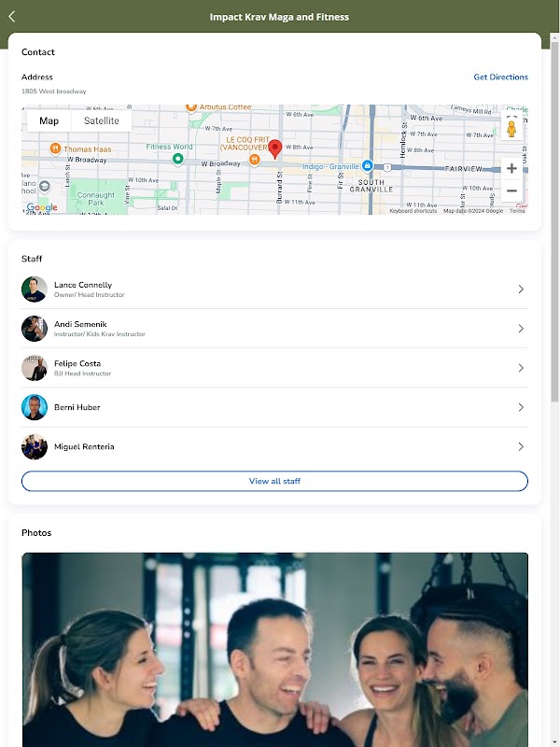560x747 pixels.
Task: Zoom in on the map
Action: [511, 168]
